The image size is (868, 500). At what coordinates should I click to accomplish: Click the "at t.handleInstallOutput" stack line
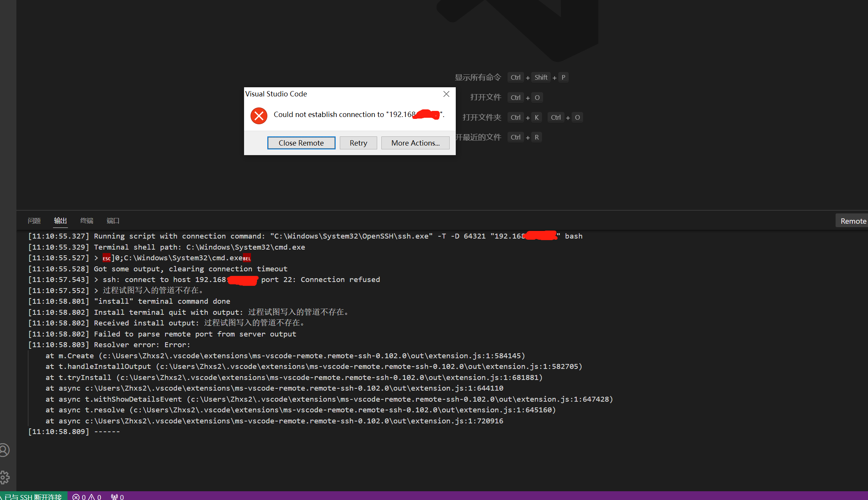(314, 366)
